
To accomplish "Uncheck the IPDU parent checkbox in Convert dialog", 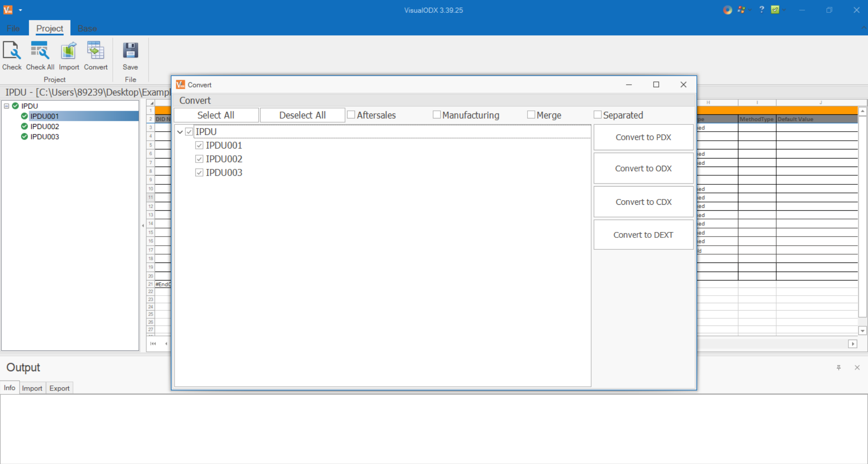I will coord(189,132).
